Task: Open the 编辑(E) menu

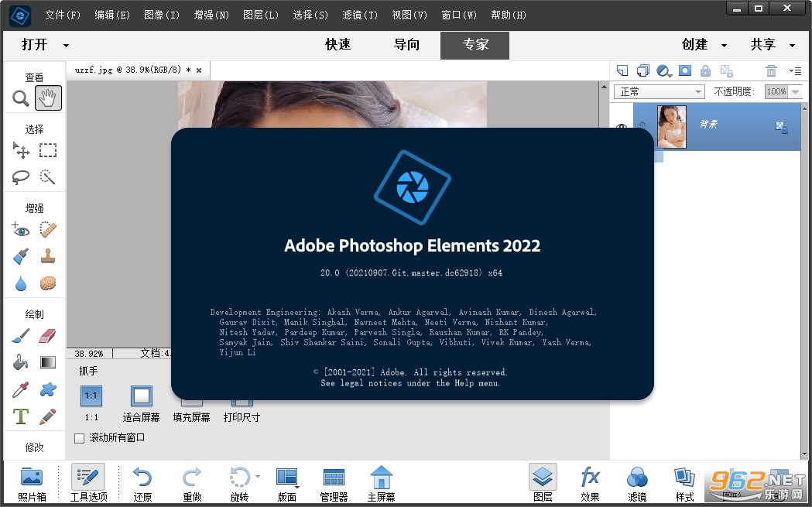Action: pos(112,15)
